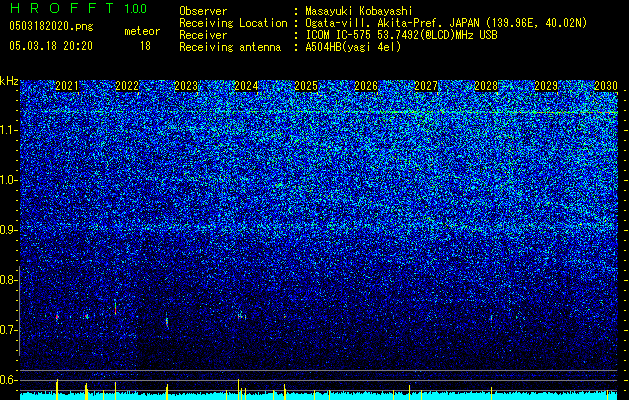Select observer name Masayuki Kobayashi
This screenshot has height=400, width=629.
358,11
